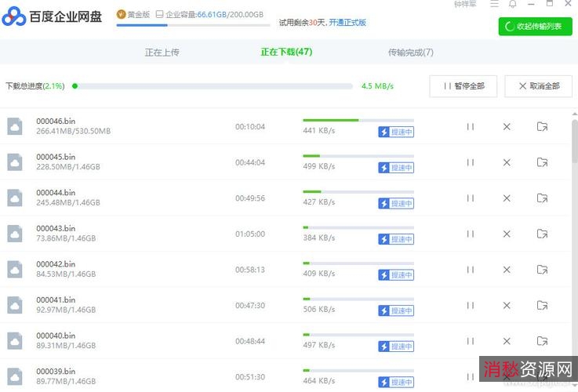This screenshot has height=392, width=578.
Task: Click remaining time 00:10:04
Action: [x=250, y=127]
